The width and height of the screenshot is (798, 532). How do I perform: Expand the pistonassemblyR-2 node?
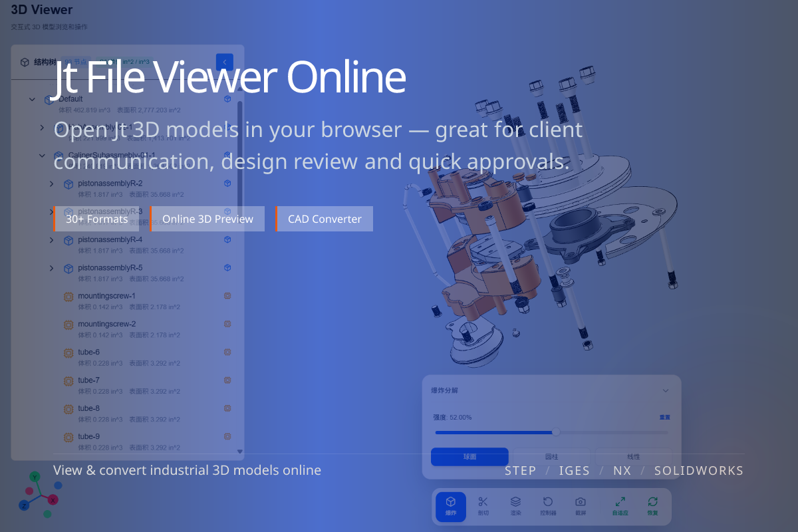pos(52,184)
